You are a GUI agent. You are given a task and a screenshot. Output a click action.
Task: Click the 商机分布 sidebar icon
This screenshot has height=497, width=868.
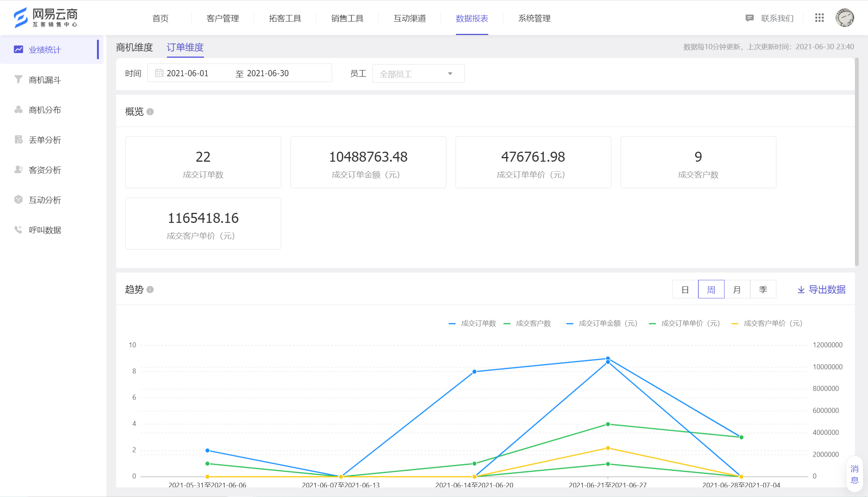coord(18,109)
